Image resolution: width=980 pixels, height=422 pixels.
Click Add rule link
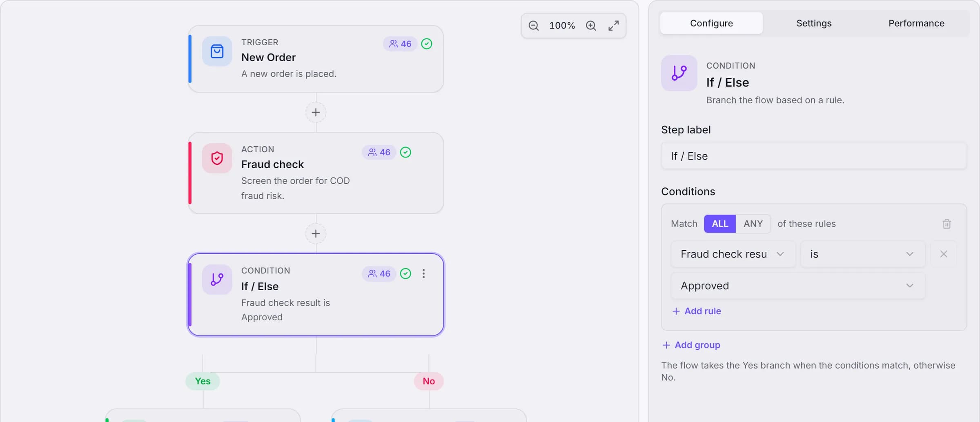[x=697, y=311]
